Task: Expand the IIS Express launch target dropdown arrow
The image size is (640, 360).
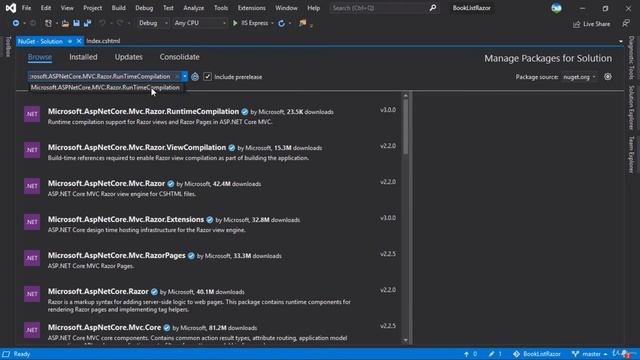Action: click(x=272, y=23)
